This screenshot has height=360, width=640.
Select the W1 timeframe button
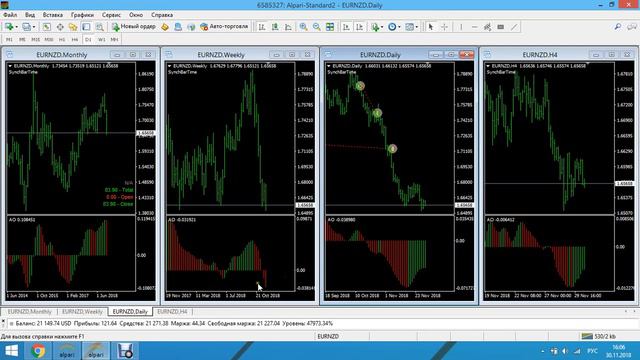click(x=102, y=40)
